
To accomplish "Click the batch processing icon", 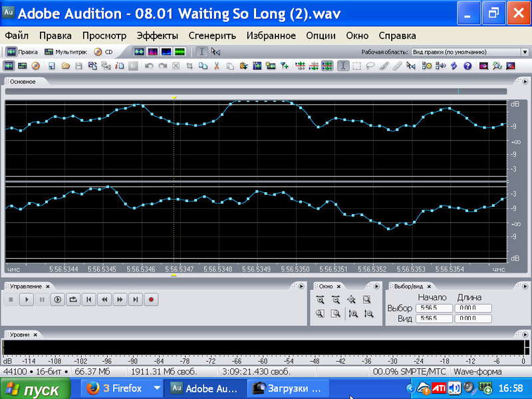I will click(426, 66).
